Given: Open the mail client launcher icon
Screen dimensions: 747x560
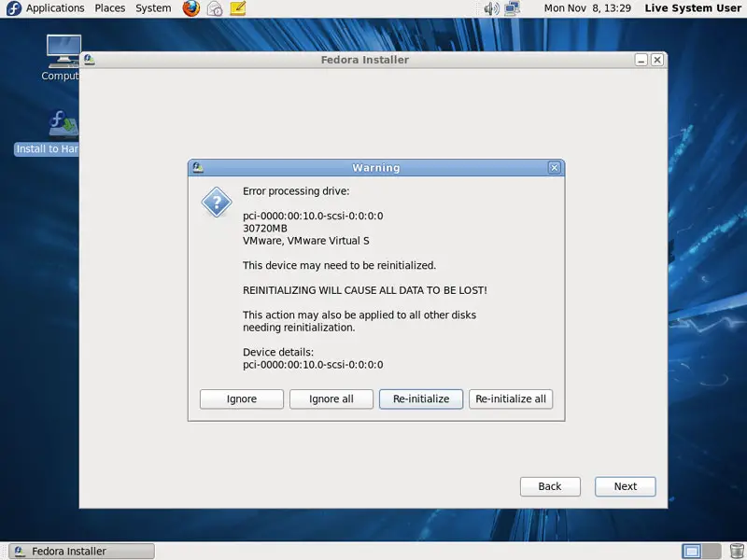Looking at the screenshot, I should coord(215,8).
